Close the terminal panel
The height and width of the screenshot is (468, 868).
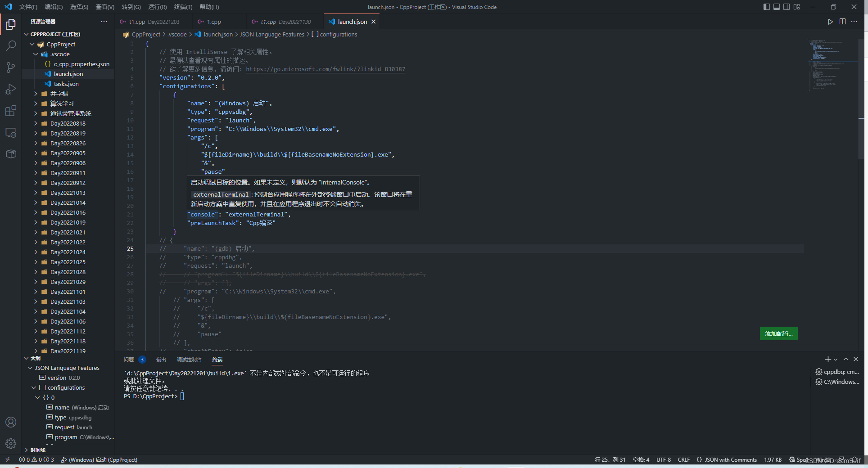pyautogui.click(x=856, y=359)
